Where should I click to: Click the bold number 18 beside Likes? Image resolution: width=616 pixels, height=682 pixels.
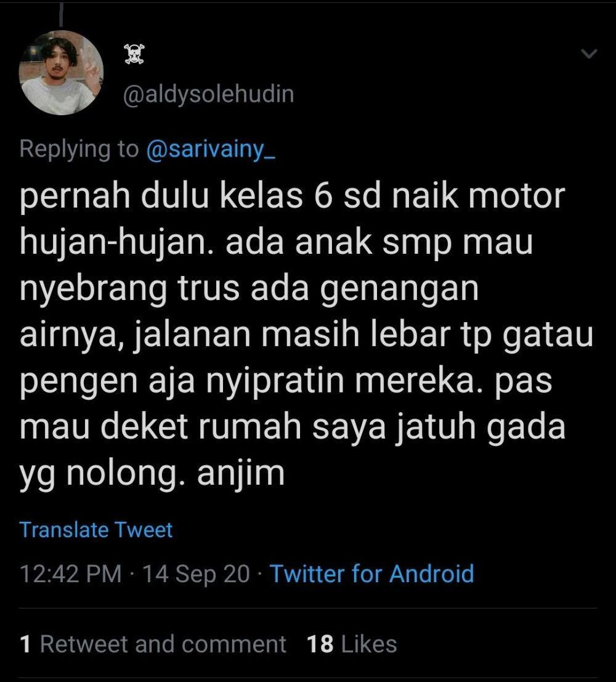[x=320, y=644]
